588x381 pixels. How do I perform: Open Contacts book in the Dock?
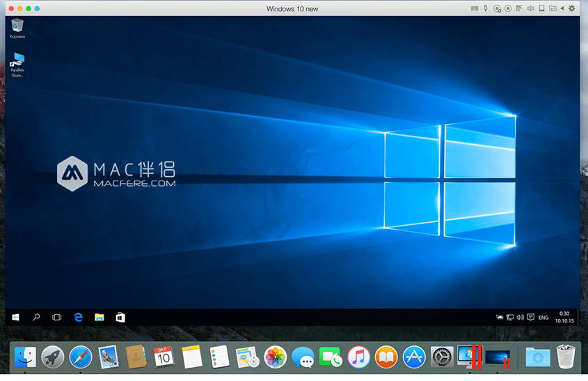click(136, 357)
